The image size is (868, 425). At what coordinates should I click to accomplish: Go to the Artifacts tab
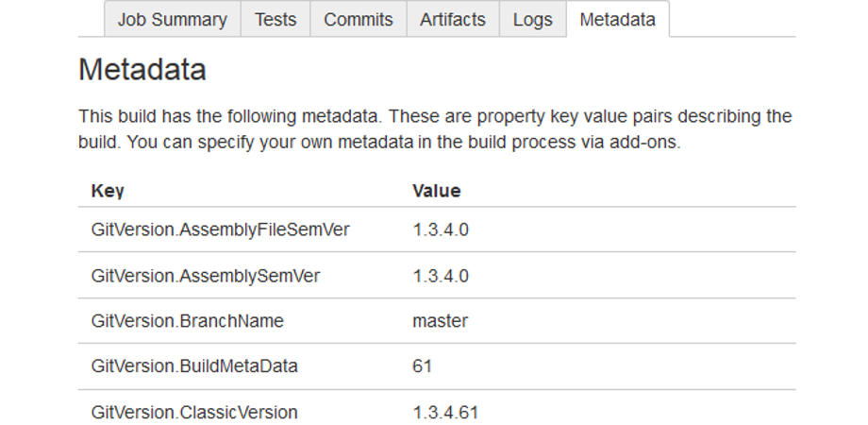pos(453,19)
